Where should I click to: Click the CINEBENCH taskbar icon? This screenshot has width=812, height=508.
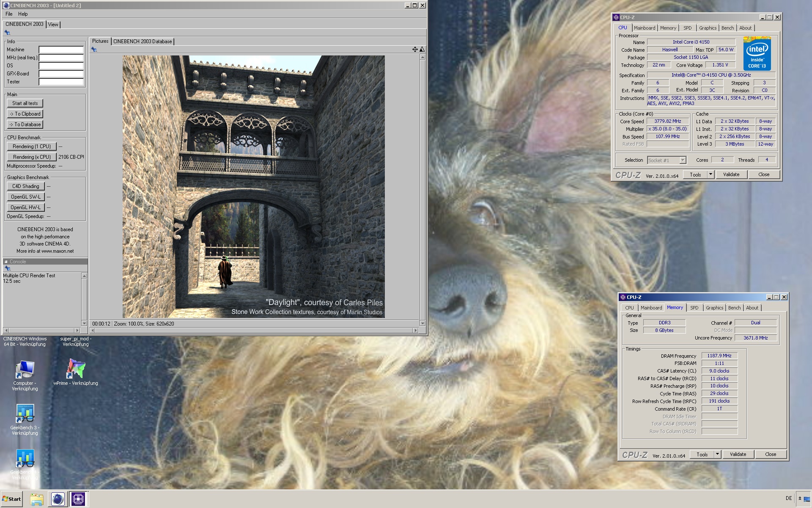pos(58,499)
